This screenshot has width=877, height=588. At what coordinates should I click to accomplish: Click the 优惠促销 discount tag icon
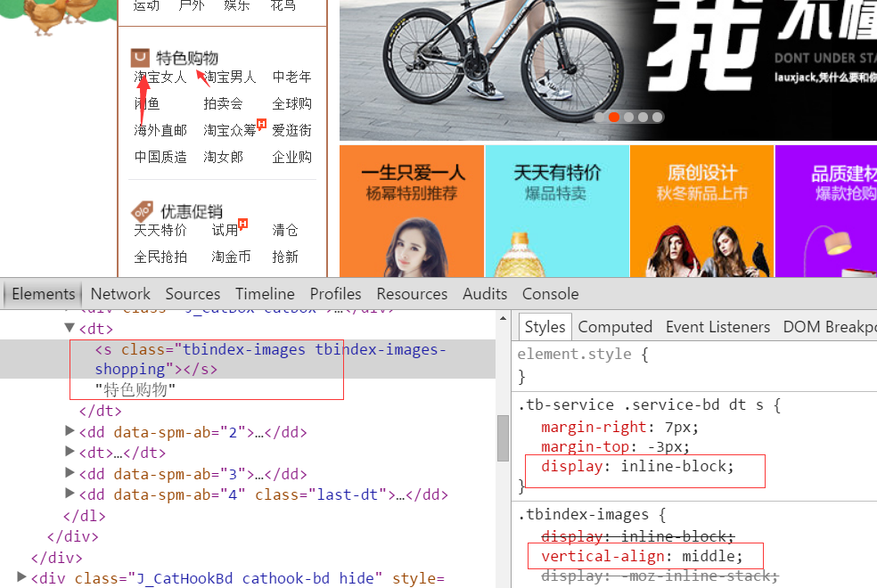[142, 211]
